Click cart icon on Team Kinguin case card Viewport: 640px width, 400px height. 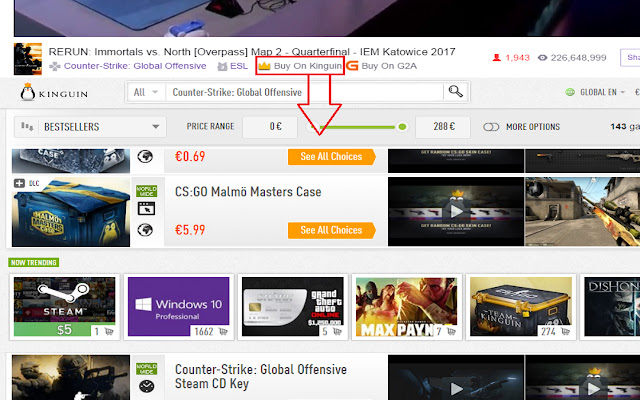pos(565,331)
